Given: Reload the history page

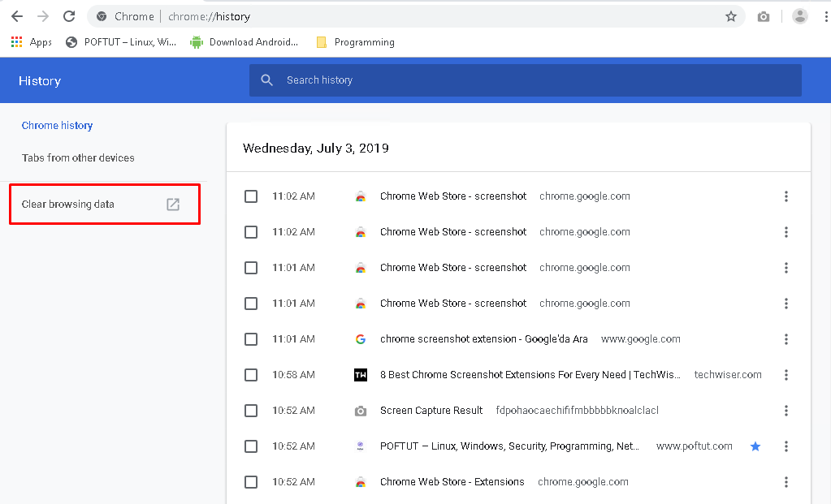Looking at the screenshot, I should click(x=69, y=16).
